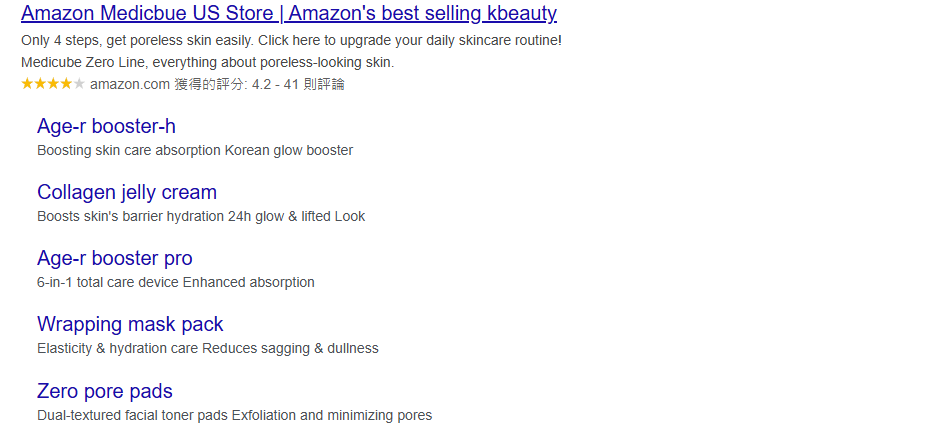
Task: Click the gray fifth rating star
Action: tap(79, 84)
